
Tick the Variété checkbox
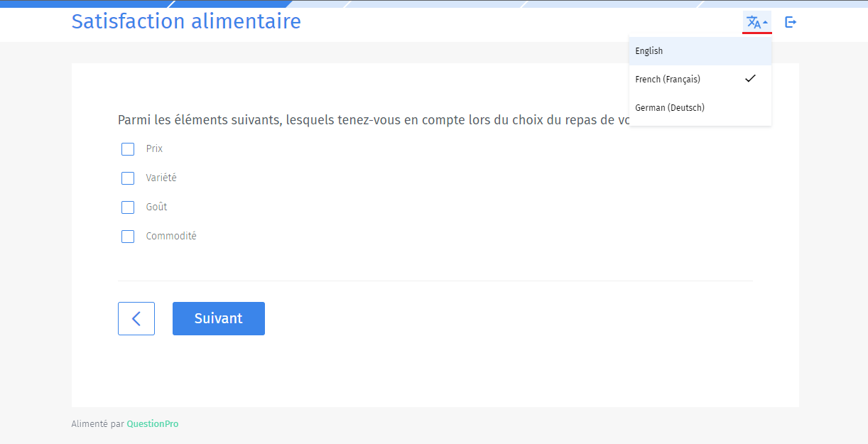[x=128, y=178]
